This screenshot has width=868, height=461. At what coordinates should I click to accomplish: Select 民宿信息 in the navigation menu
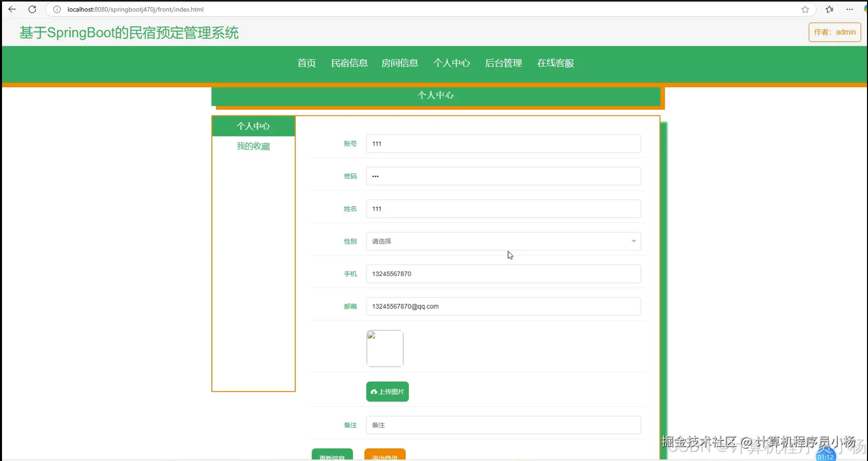tap(349, 63)
